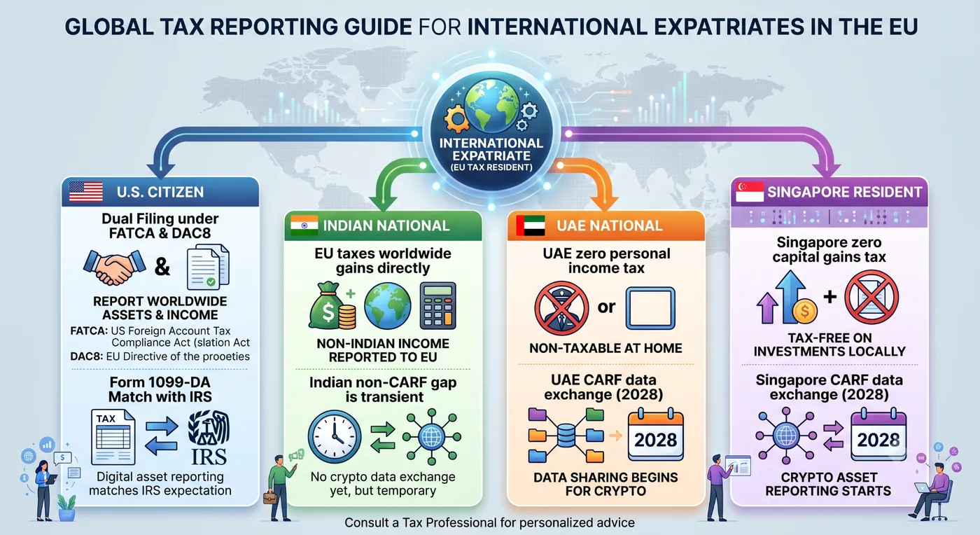Click the checked documents icon in U.S. card

click(x=209, y=267)
